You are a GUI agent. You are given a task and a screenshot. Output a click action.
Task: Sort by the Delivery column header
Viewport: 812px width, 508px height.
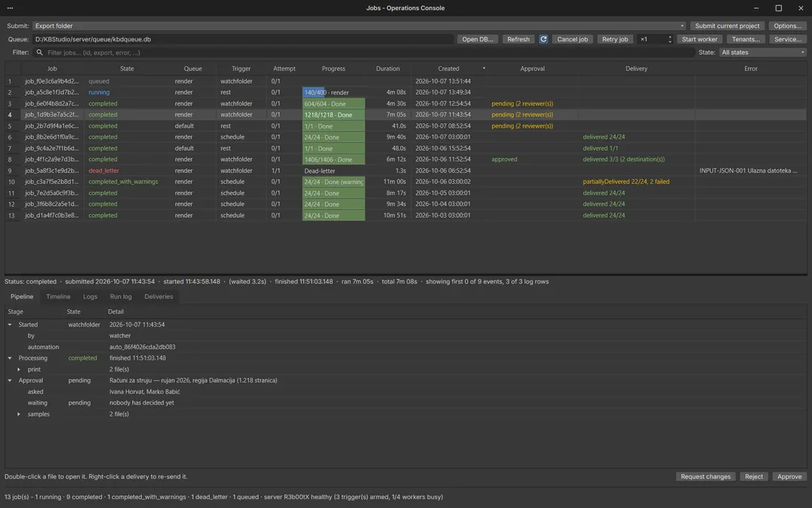pos(636,69)
